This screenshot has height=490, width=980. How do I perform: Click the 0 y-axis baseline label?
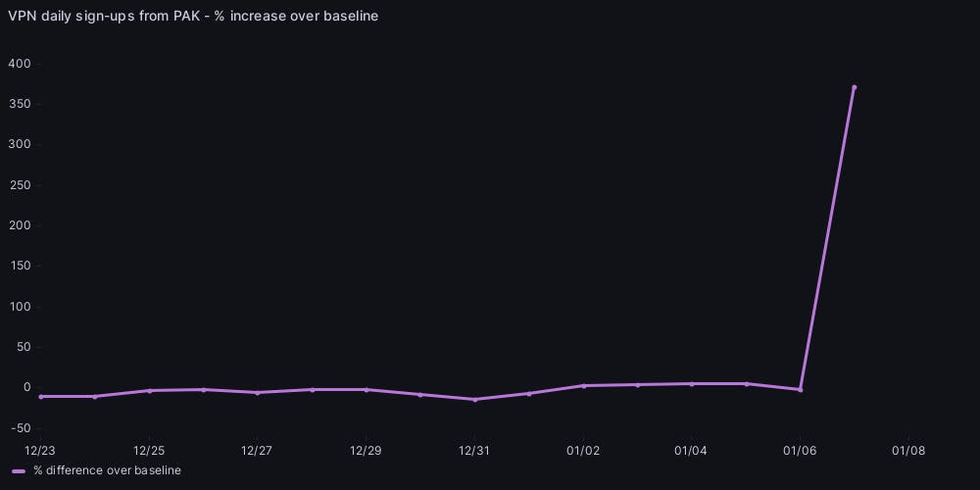point(27,387)
